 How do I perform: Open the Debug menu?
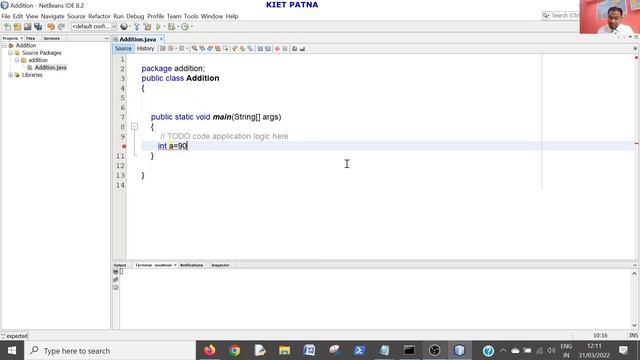coord(135,16)
